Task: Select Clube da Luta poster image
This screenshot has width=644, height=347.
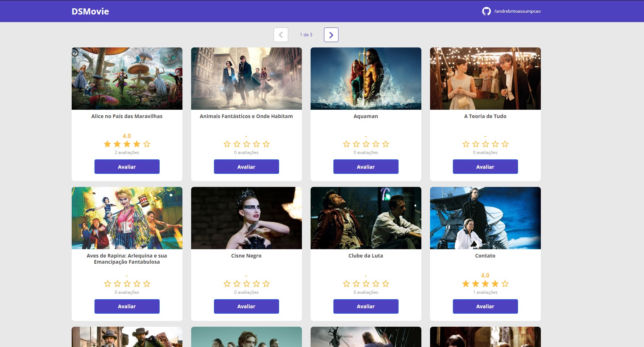Action: 366,218
